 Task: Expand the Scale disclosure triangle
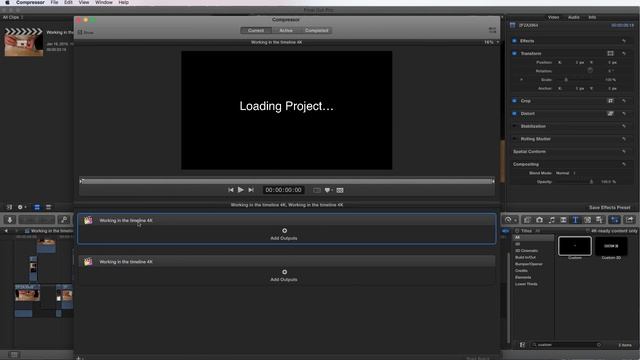click(x=521, y=80)
